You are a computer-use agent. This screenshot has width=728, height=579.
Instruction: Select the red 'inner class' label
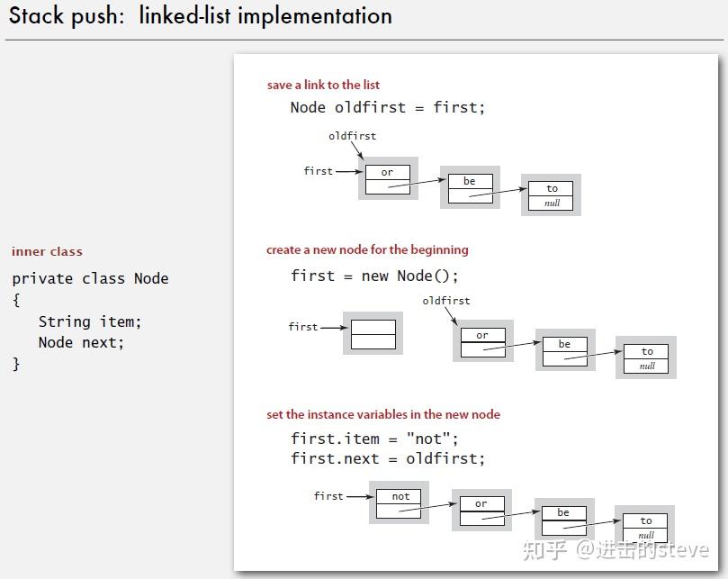(x=47, y=251)
